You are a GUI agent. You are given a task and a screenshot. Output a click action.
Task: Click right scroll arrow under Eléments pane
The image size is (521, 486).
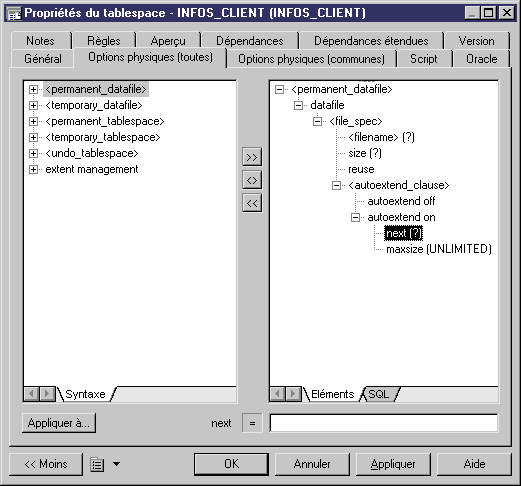[294, 394]
